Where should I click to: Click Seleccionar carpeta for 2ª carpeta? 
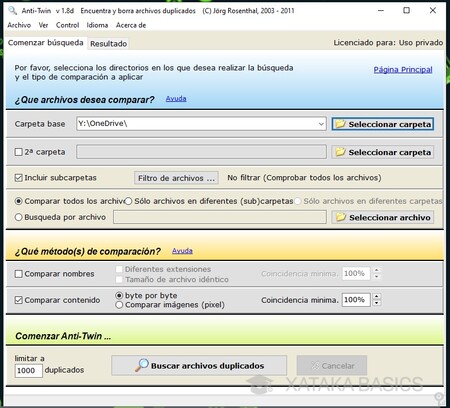click(x=383, y=152)
